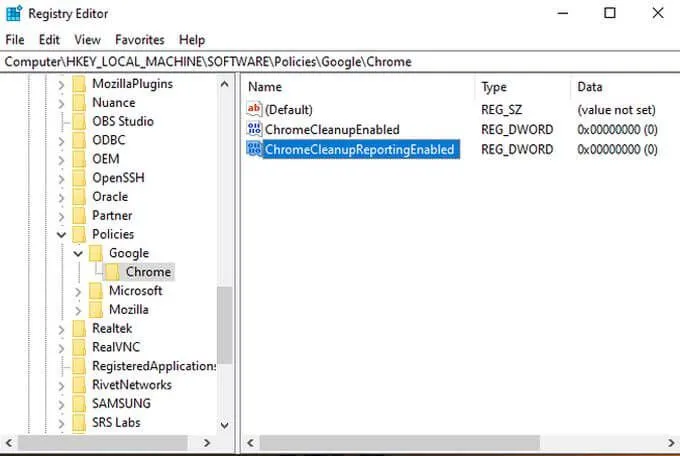This screenshot has height=456, width=680.
Task: Click the RealVNC folder icon
Action: point(79,347)
